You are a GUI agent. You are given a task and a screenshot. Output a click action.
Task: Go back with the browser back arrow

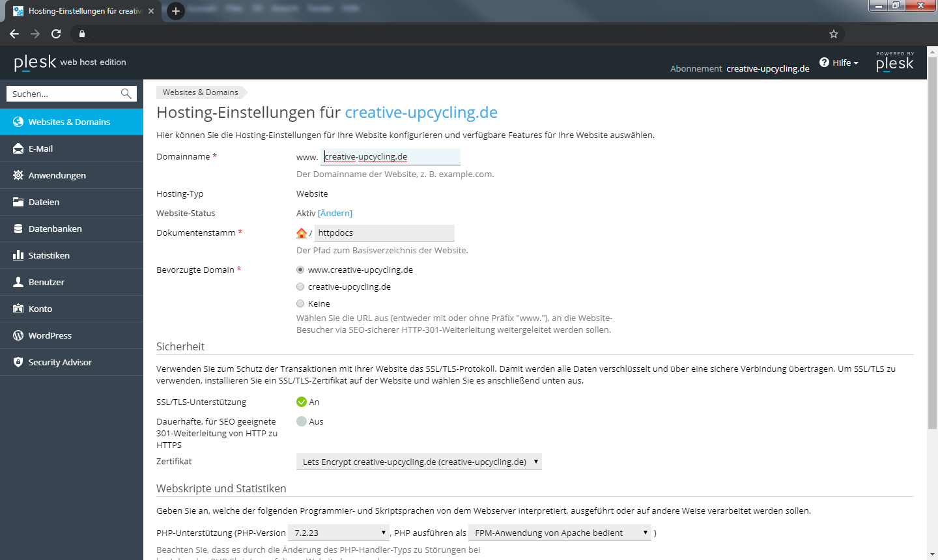14,34
